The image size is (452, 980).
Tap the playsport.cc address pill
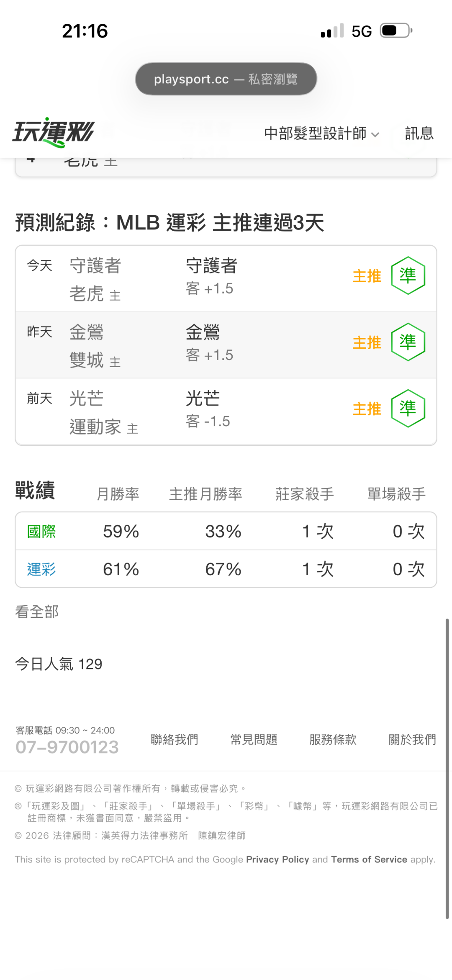pyautogui.click(x=226, y=79)
